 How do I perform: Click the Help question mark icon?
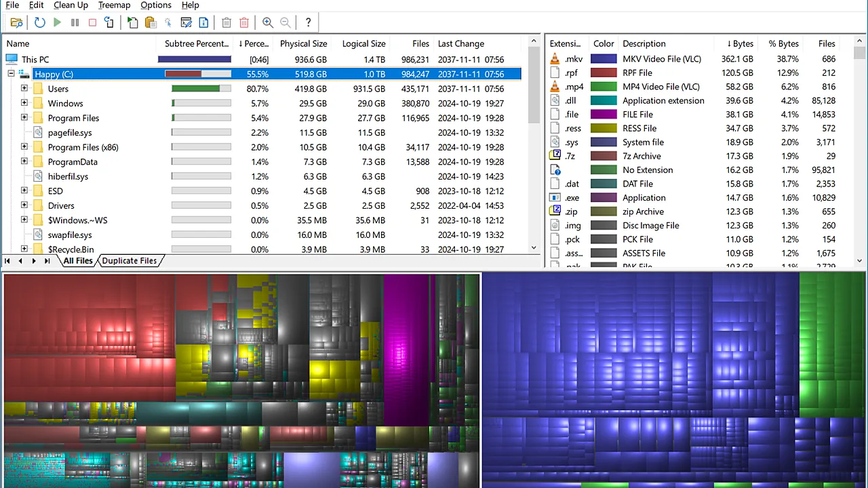[308, 22]
